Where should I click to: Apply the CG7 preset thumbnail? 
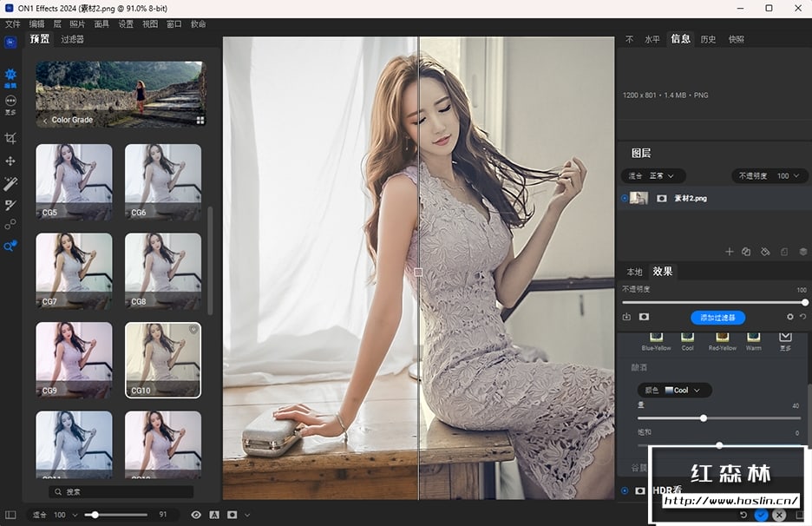74,271
